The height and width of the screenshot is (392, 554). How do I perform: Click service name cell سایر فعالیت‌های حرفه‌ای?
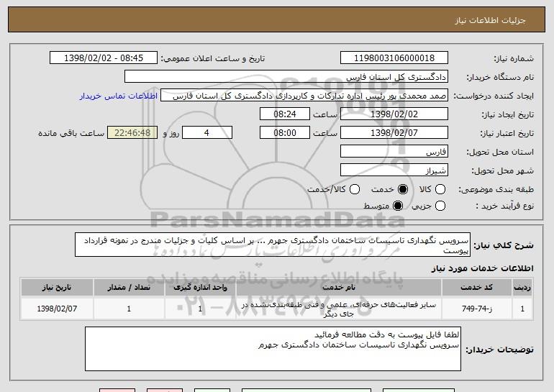click(338, 309)
